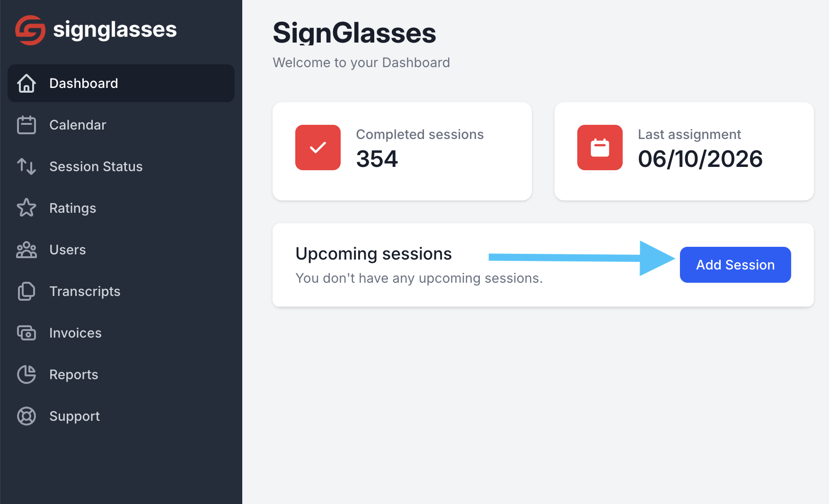Click the Ratings star icon

click(x=26, y=208)
